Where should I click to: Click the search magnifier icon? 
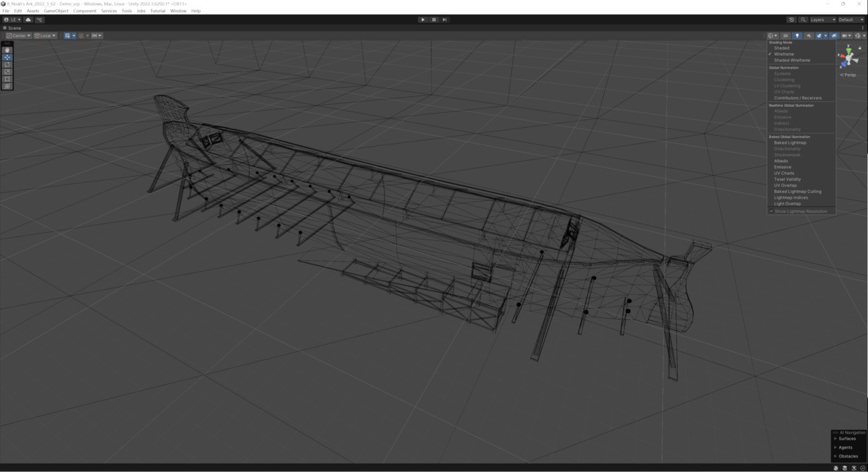point(804,20)
